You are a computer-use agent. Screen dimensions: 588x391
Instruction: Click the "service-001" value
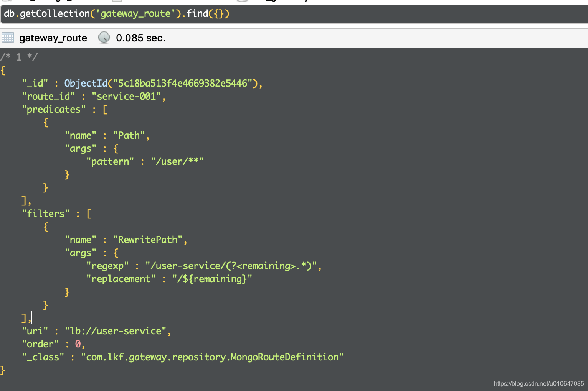point(126,96)
